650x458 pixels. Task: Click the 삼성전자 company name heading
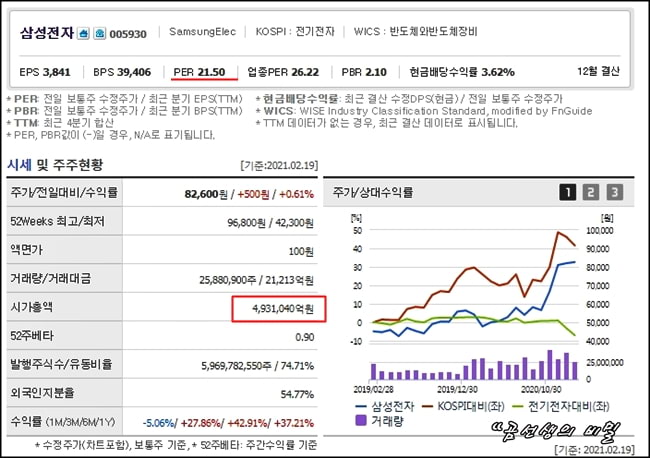point(47,33)
